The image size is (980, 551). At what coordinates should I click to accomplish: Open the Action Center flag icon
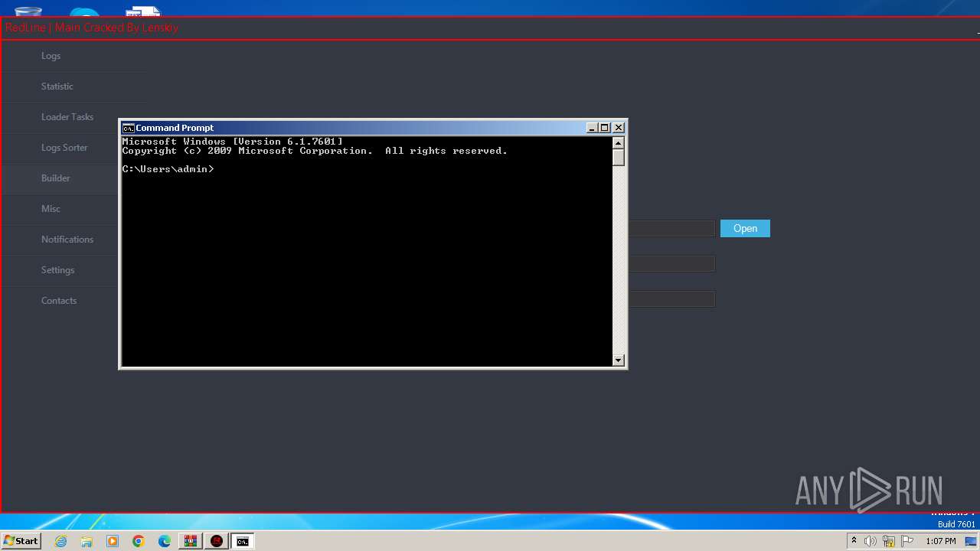point(907,541)
